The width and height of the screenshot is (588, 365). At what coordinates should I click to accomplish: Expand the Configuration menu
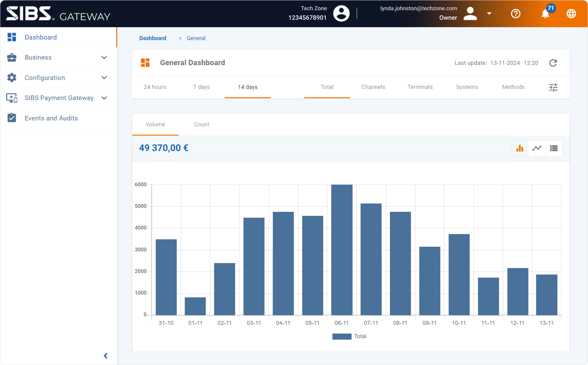pos(45,78)
